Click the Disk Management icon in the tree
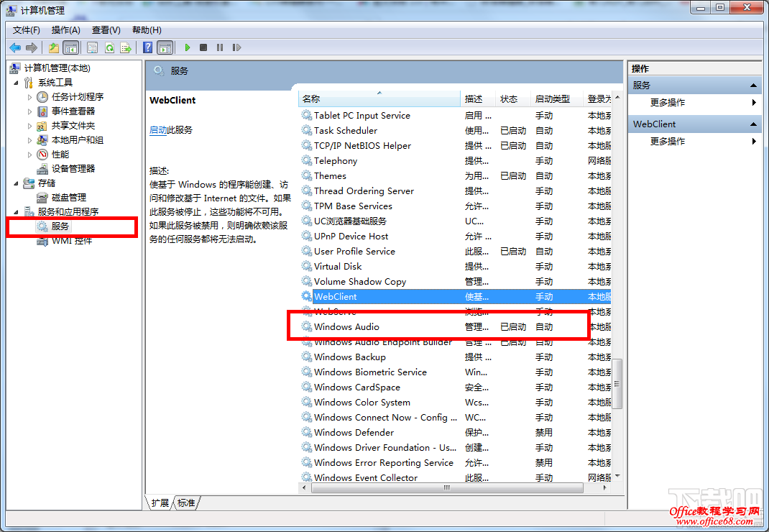The image size is (769, 532). pos(42,197)
